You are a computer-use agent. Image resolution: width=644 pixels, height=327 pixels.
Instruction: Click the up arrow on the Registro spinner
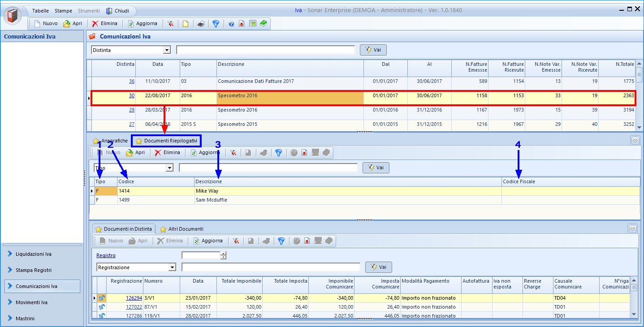pyautogui.click(x=223, y=254)
